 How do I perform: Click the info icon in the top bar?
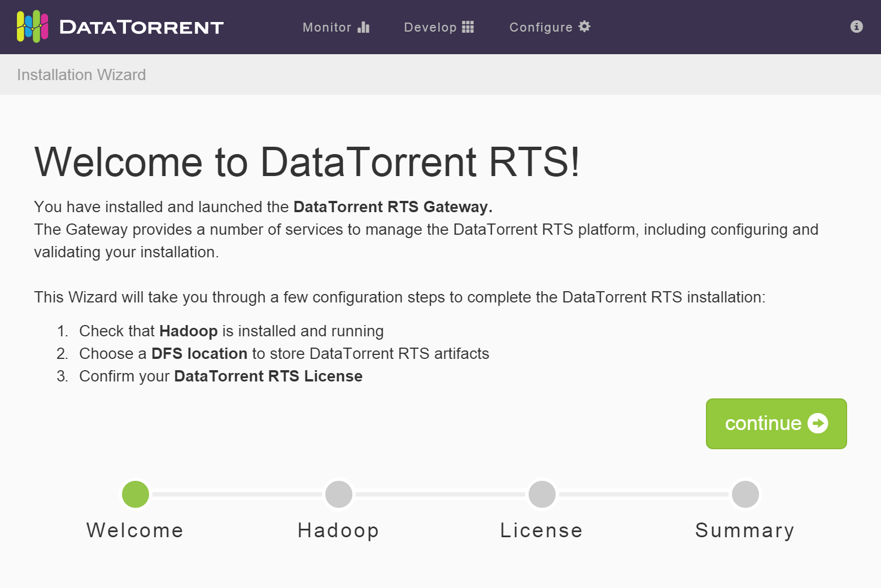856,27
